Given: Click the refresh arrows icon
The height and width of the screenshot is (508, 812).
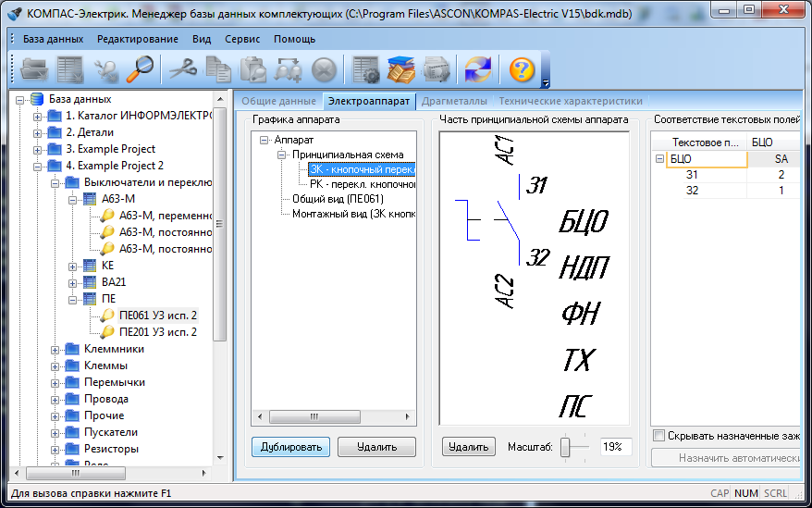Looking at the screenshot, I should coord(478,69).
